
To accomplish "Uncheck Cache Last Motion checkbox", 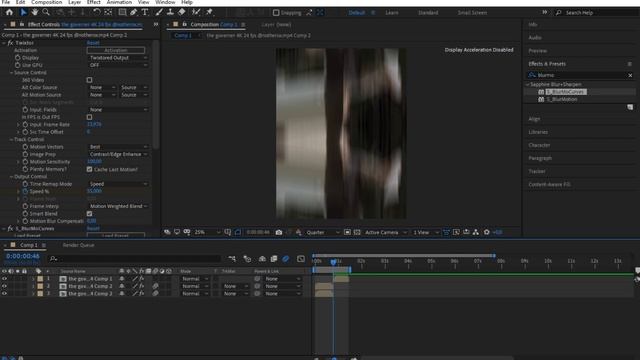I will tap(89, 169).
